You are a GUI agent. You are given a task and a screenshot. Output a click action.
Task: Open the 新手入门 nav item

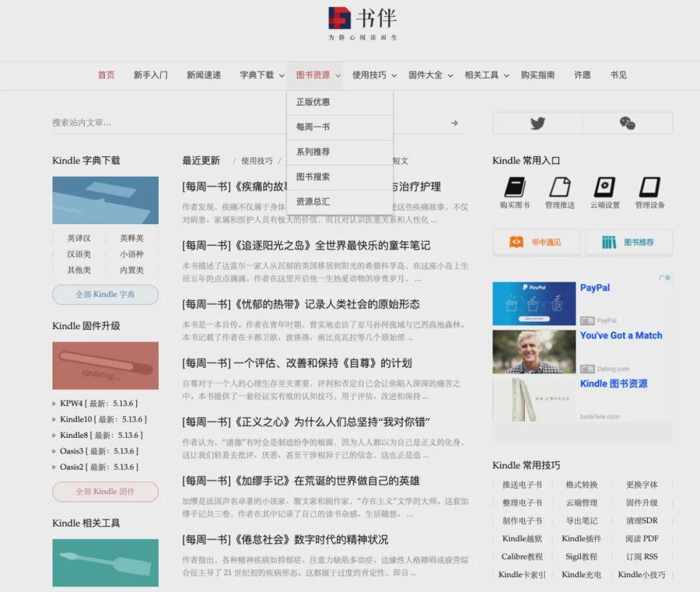[150, 75]
